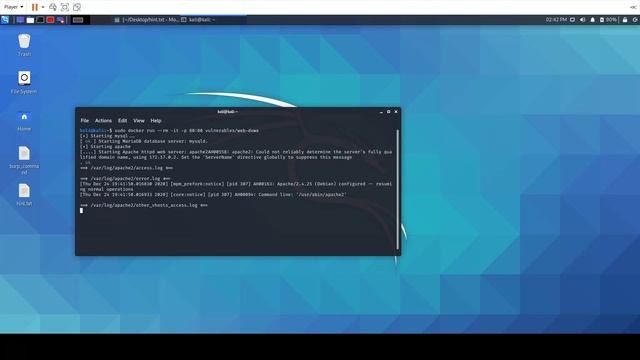Screen dimensions: 640x360
Task: Open the file manager panel launcher
Action: pos(30,20)
